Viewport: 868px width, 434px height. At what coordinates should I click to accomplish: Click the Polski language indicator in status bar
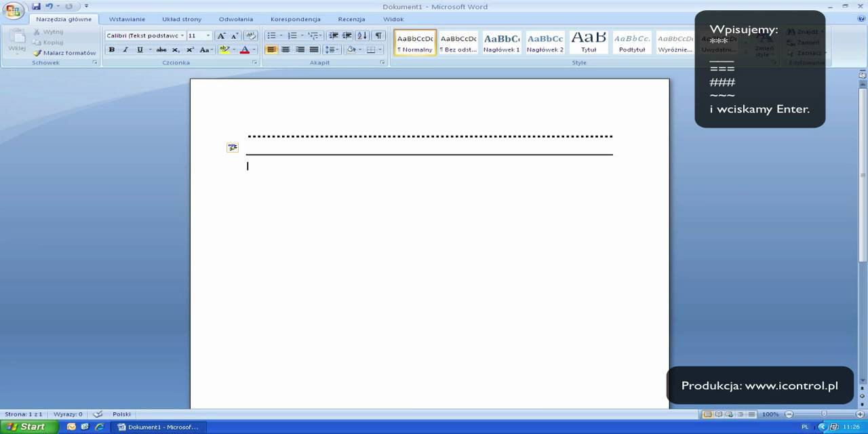pyautogui.click(x=121, y=414)
